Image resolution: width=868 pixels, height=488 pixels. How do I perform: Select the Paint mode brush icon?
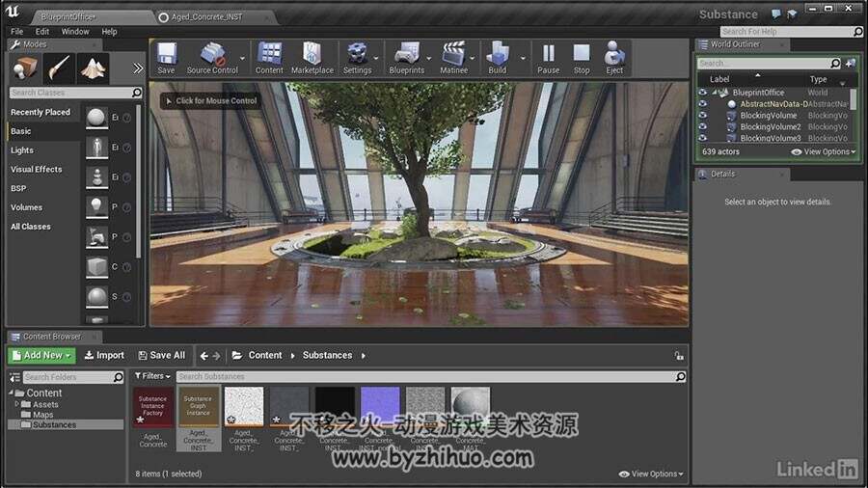point(59,68)
